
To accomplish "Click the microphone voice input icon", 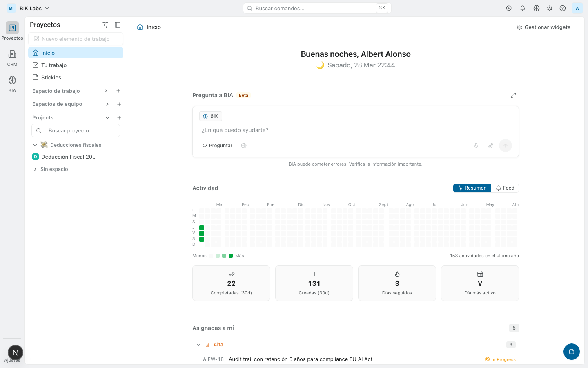I will [476, 146].
